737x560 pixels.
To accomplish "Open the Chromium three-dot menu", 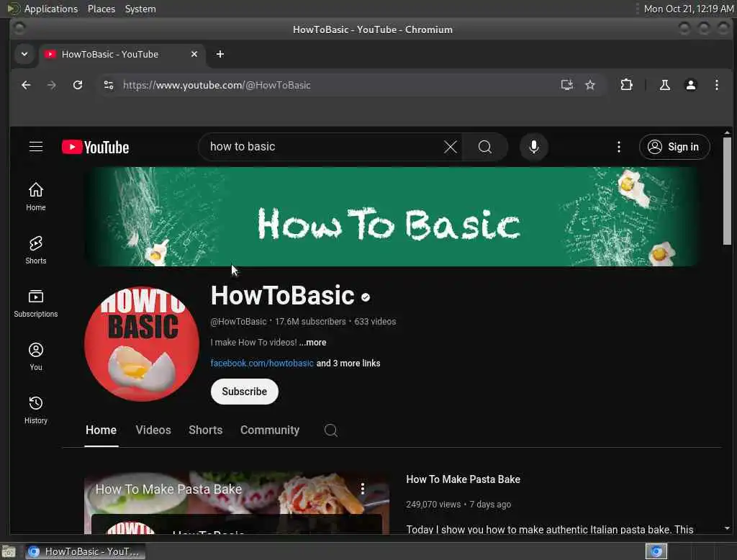I will pyautogui.click(x=716, y=85).
